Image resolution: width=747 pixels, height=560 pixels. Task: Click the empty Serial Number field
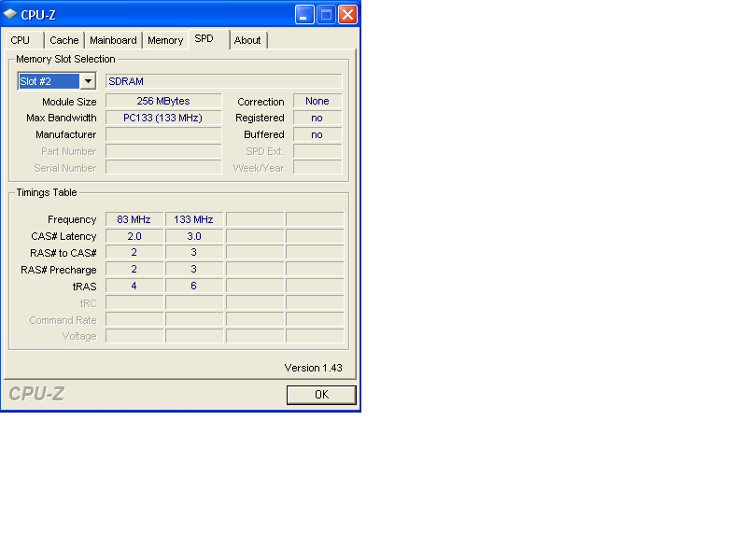coord(163,168)
